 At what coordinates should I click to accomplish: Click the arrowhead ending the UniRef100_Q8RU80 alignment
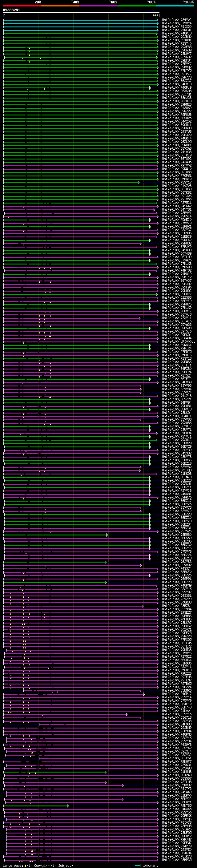pos(107,535)
